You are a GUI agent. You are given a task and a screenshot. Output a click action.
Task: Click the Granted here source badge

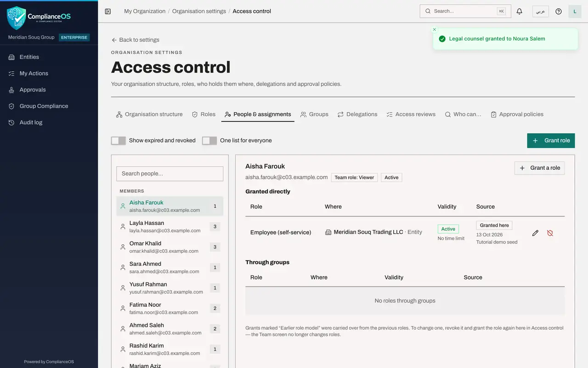click(494, 225)
